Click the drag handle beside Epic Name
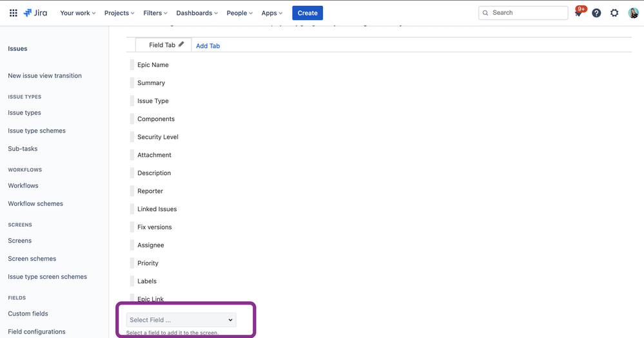Viewport: 644px width, 338px height. pyautogui.click(x=132, y=64)
